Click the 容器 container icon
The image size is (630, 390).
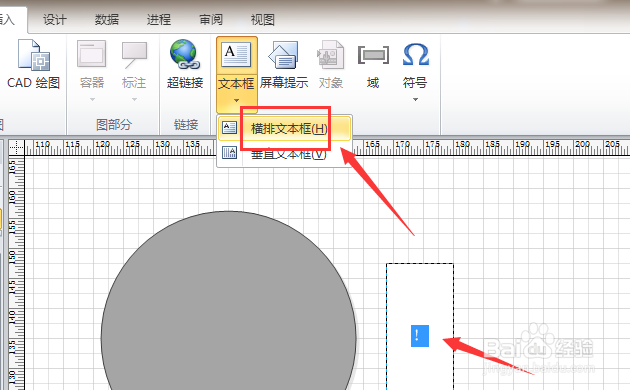(x=92, y=54)
